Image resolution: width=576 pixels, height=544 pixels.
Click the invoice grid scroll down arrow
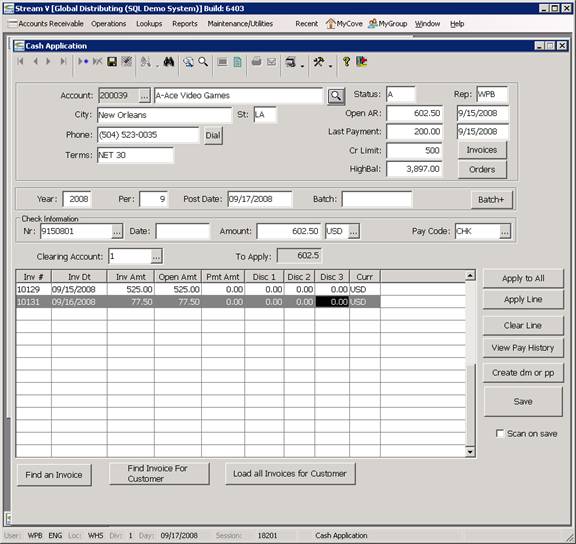(470, 451)
